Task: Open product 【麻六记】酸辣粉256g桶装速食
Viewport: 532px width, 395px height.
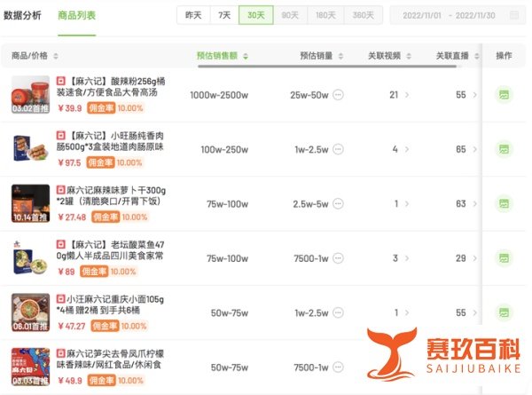Action: tap(111, 87)
